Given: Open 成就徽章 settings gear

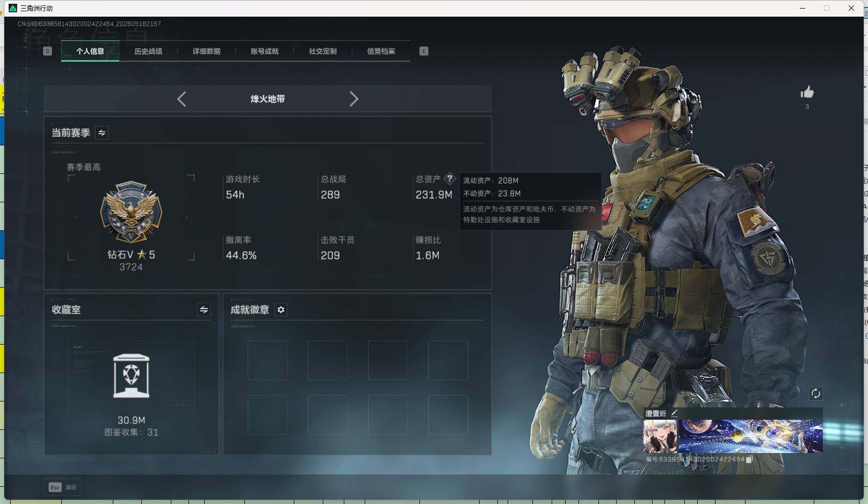Looking at the screenshot, I should click(281, 310).
